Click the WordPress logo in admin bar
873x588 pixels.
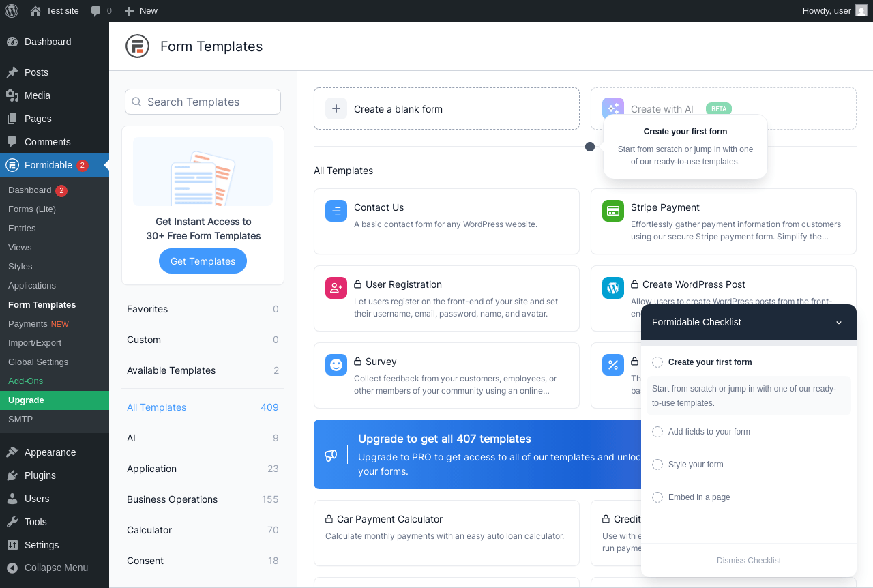pyautogui.click(x=12, y=11)
